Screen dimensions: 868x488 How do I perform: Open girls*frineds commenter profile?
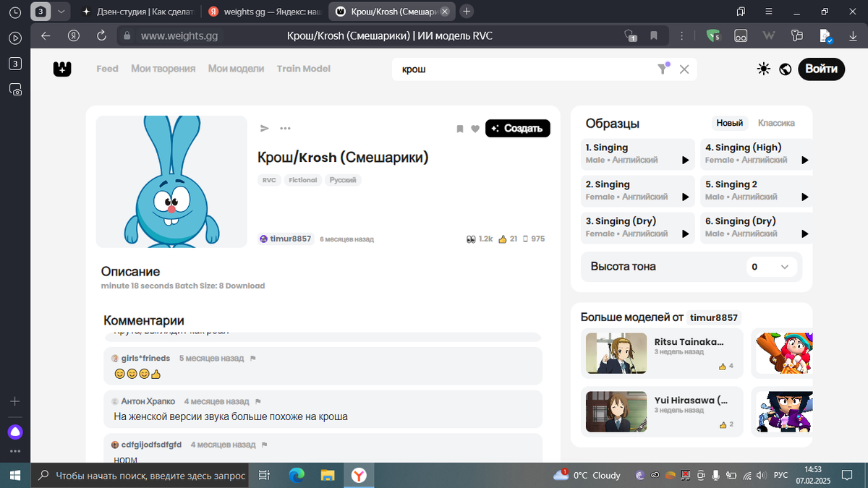pyautogui.click(x=145, y=358)
